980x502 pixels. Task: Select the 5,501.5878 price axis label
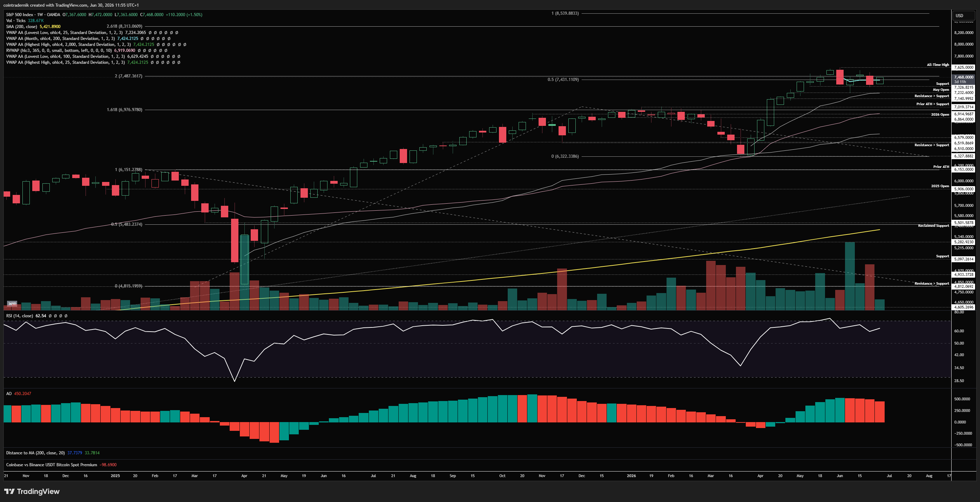click(x=964, y=223)
